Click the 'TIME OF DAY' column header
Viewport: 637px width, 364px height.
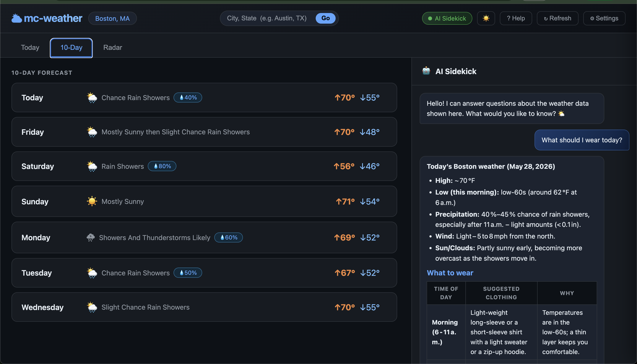446,293
